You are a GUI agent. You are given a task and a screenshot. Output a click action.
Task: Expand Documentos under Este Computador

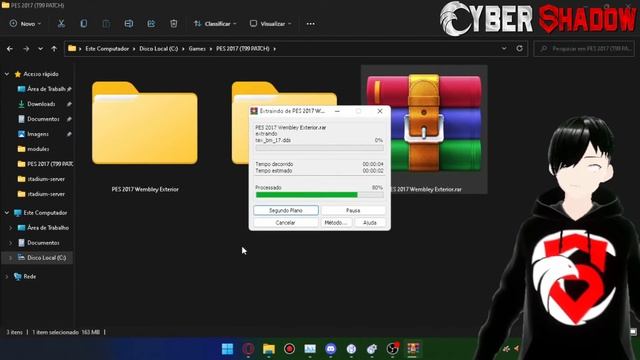[10, 243]
